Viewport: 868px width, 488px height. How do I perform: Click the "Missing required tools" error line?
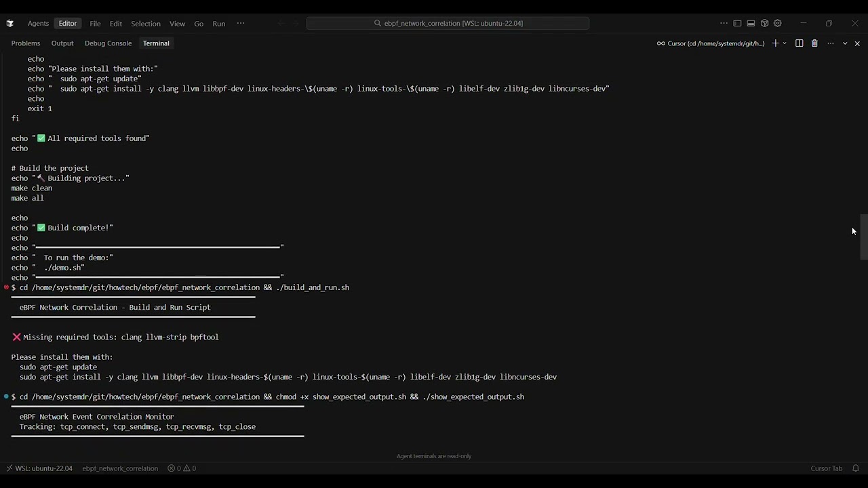coord(115,337)
